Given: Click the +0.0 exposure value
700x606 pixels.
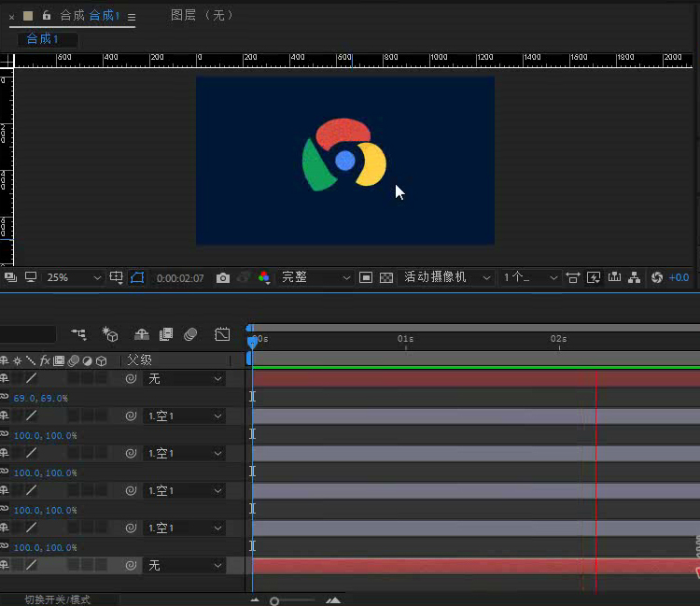Looking at the screenshot, I should pyautogui.click(x=679, y=277).
